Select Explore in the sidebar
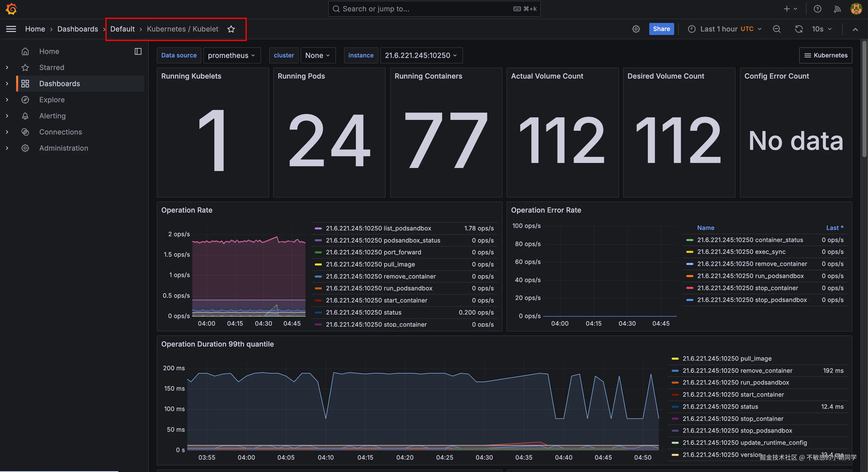Viewport: 868px width, 472px height. pos(52,100)
